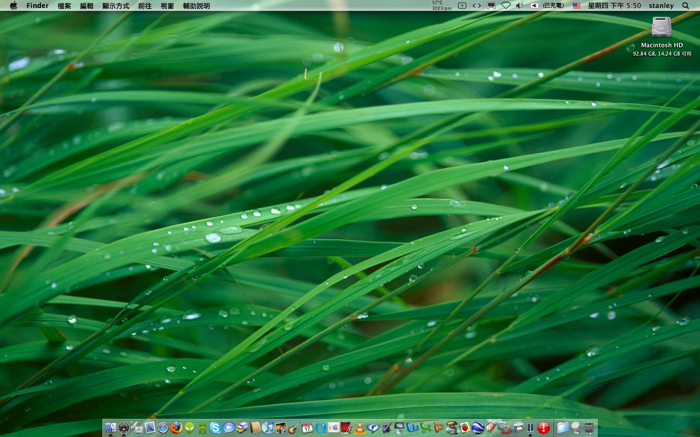Open Spotlight search magnifier
This screenshot has width=700, height=437.
tap(685, 5)
